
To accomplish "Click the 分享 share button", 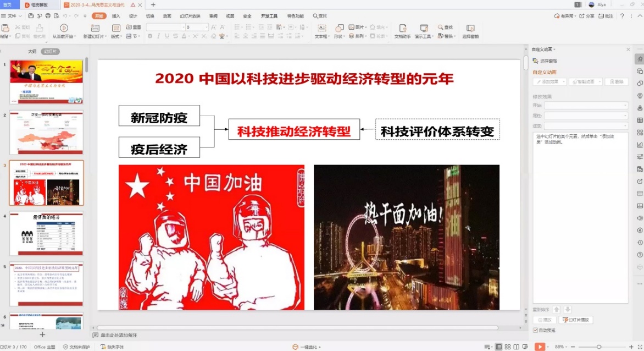I will 587,16.
